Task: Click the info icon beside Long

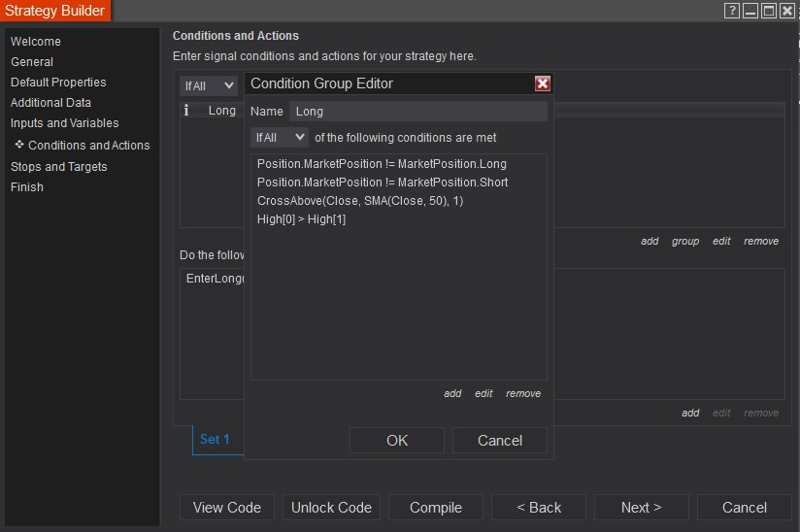Action: (186, 111)
